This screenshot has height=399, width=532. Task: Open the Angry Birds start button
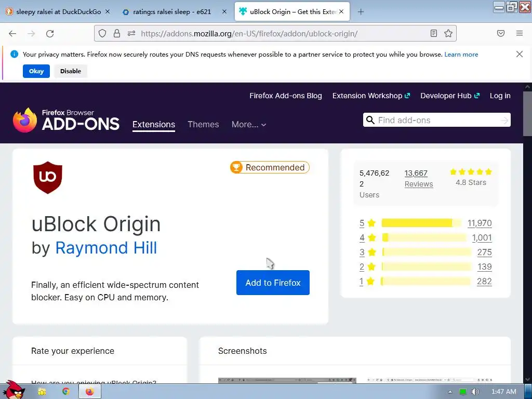tap(14, 390)
